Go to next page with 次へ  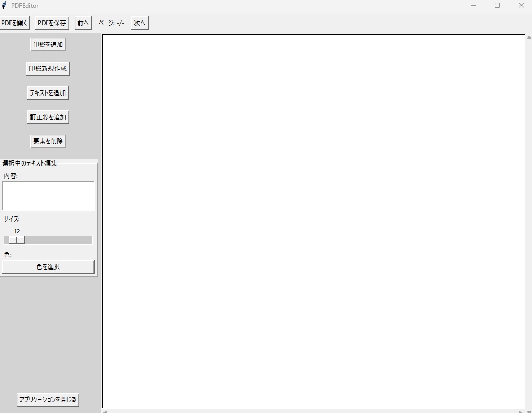[x=140, y=23]
